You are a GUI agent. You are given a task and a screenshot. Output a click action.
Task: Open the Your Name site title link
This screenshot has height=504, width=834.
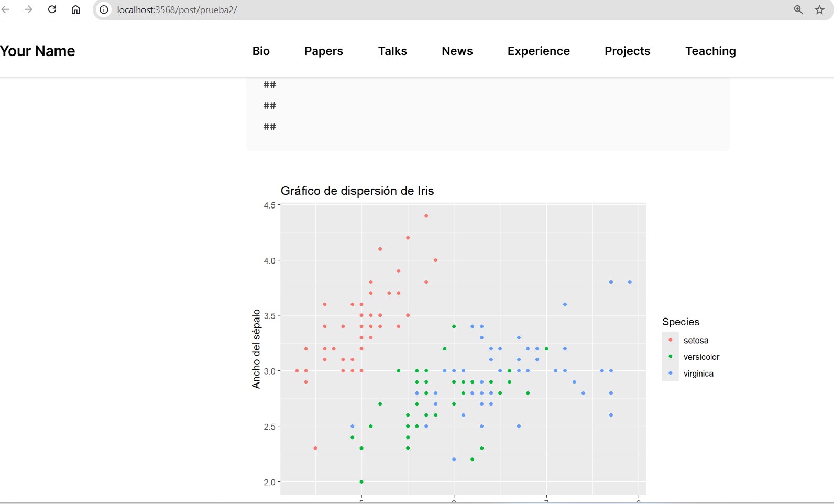[37, 51]
